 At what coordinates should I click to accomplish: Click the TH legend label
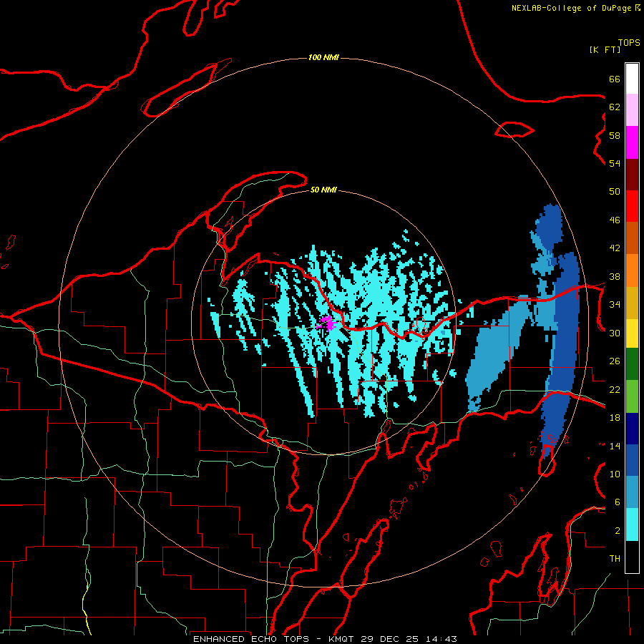[615, 559]
